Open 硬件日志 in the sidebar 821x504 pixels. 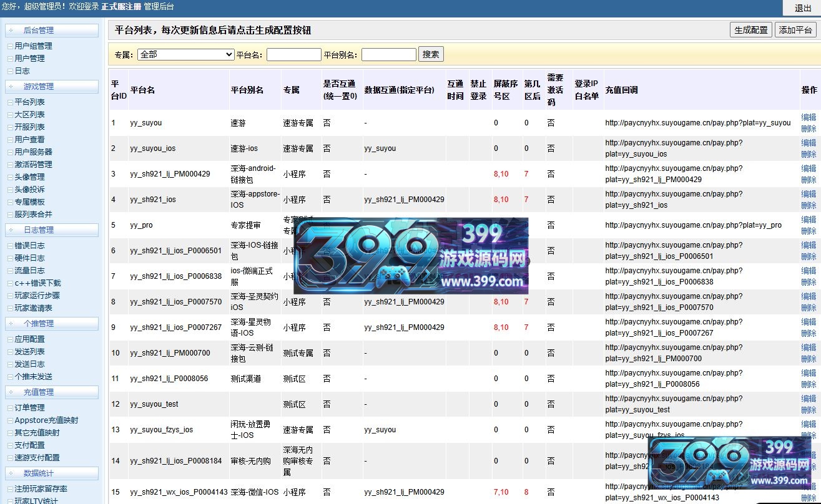click(x=30, y=258)
